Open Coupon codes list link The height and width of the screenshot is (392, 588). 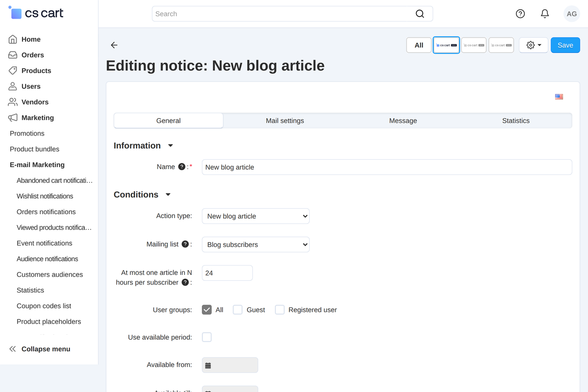(44, 306)
